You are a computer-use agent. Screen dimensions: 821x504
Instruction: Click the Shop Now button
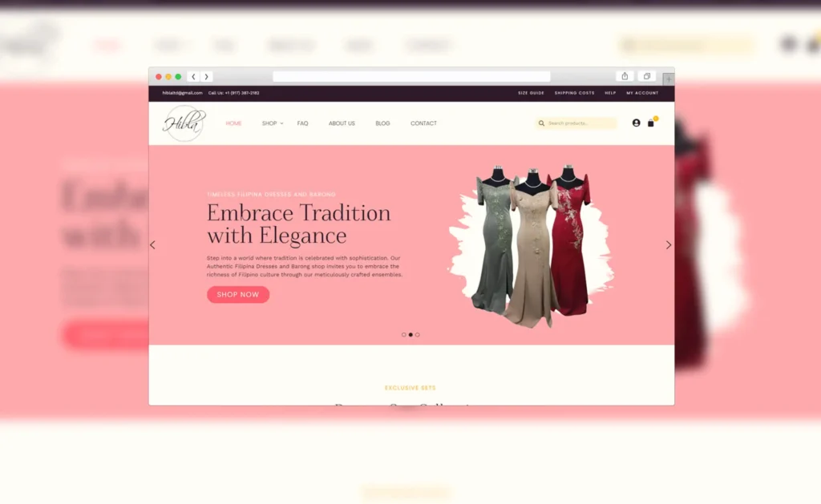[x=238, y=295]
